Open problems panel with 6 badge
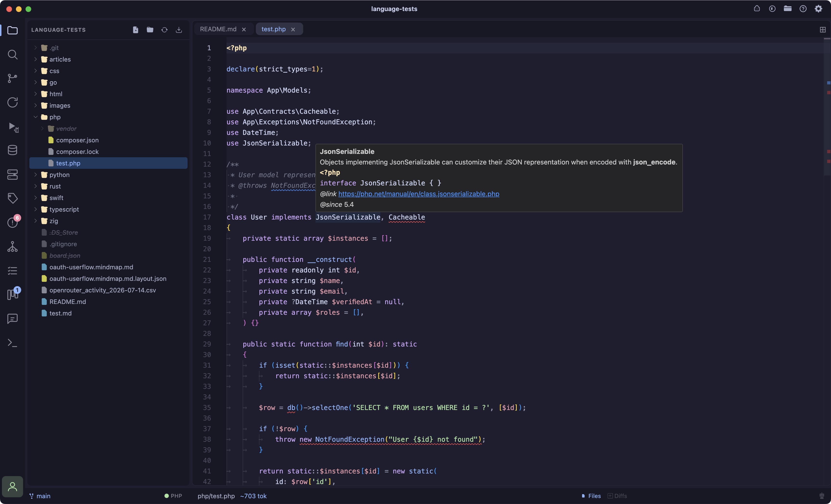The height and width of the screenshot is (504, 831). (13, 222)
